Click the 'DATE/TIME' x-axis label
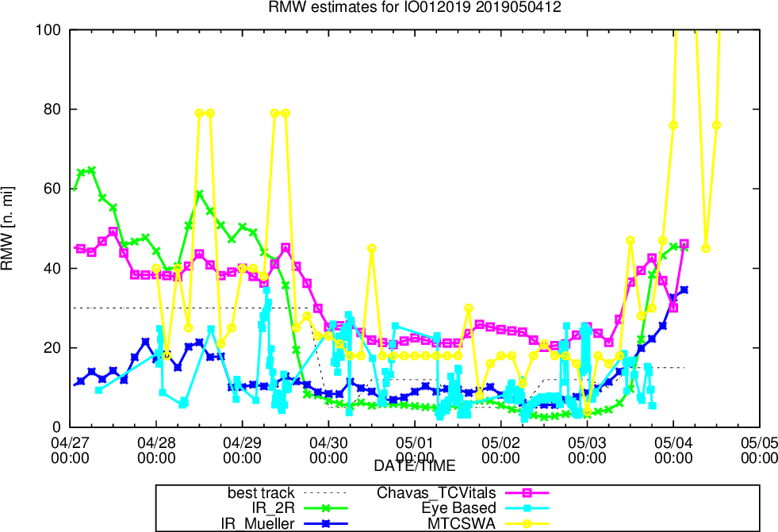This screenshot has height=532, width=778. (x=414, y=465)
